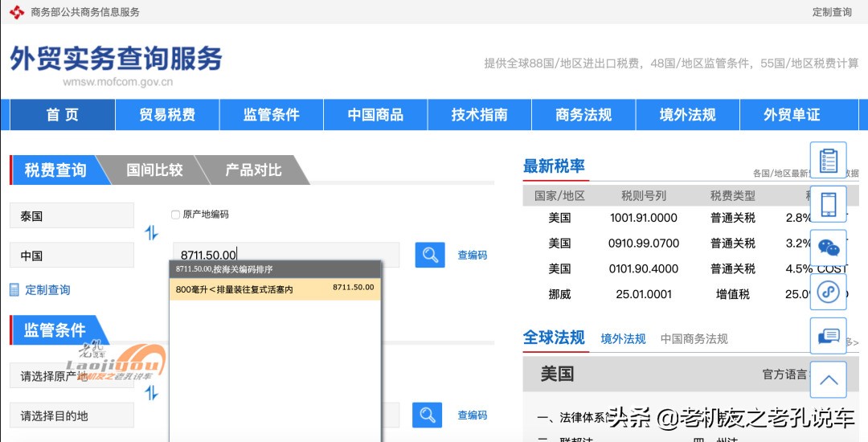Click the 8711.50.00 code input field
This screenshot has height=442, width=868.
[286, 255]
